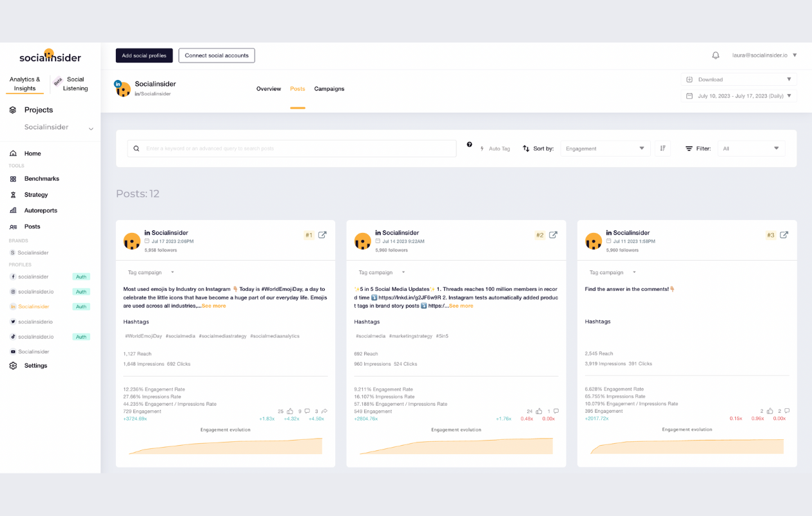
Task: Open external link for post #3
Action: [x=784, y=235]
